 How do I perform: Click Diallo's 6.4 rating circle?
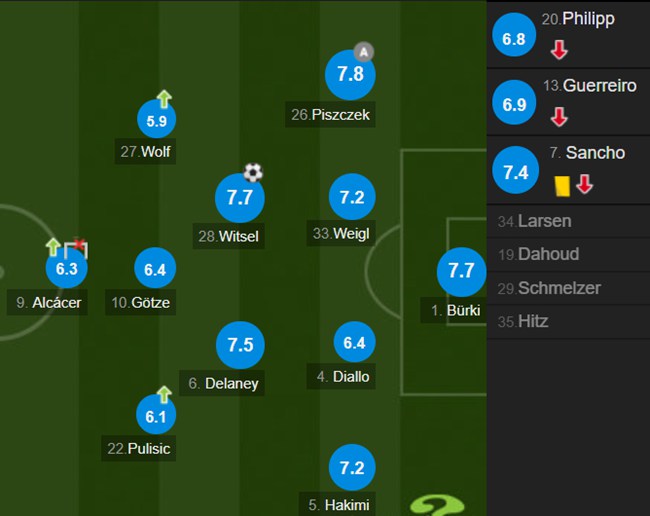click(x=354, y=342)
